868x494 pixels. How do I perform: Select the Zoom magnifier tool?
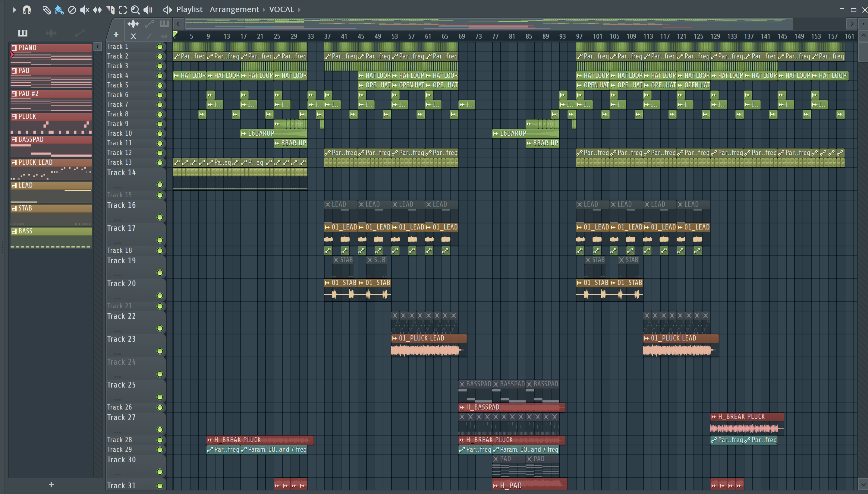(x=135, y=10)
